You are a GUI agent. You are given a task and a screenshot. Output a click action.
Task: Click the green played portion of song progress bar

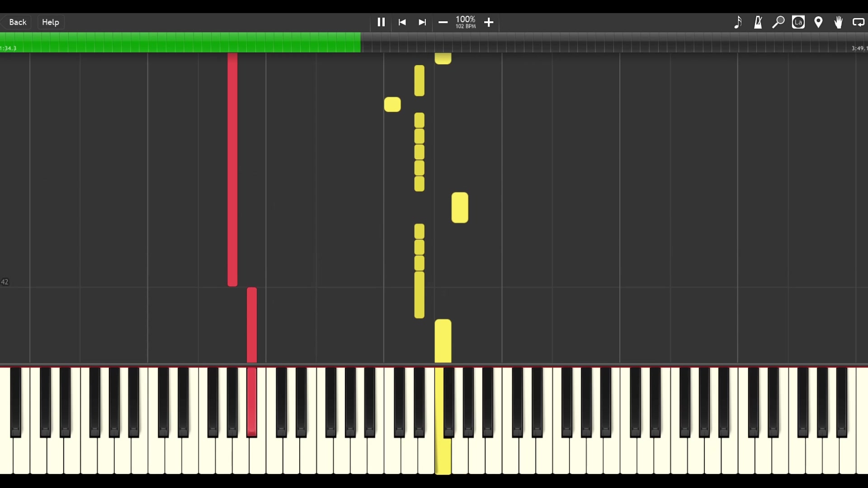click(180, 42)
